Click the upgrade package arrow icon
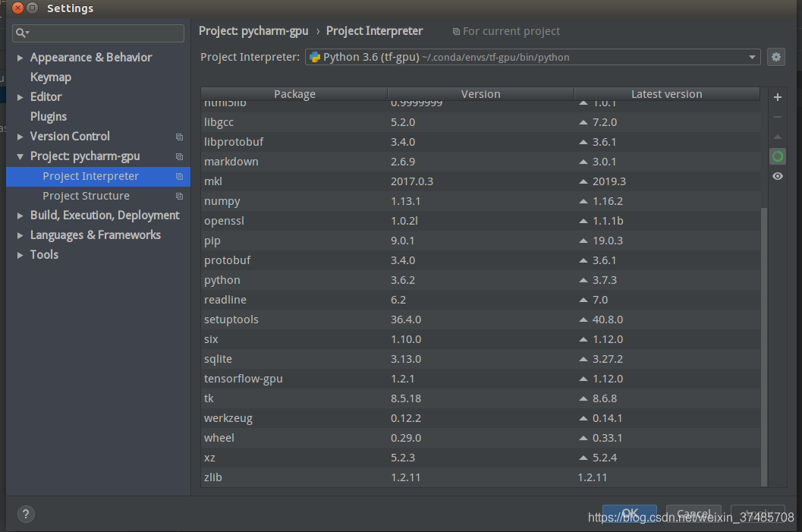The width and height of the screenshot is (802, 532). (x=778, y=137)
